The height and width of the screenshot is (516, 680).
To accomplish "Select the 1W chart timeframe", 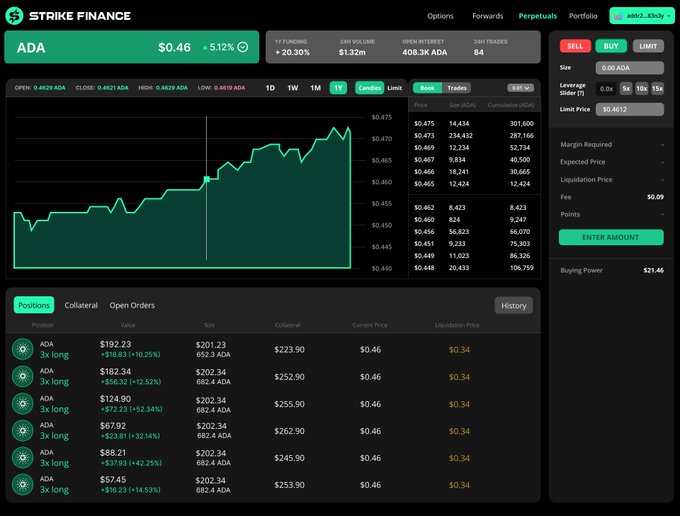I will [x=293, y=88].
